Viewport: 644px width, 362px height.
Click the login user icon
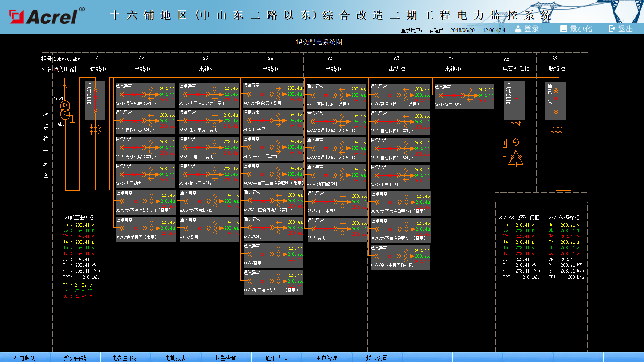click(518, 29)
